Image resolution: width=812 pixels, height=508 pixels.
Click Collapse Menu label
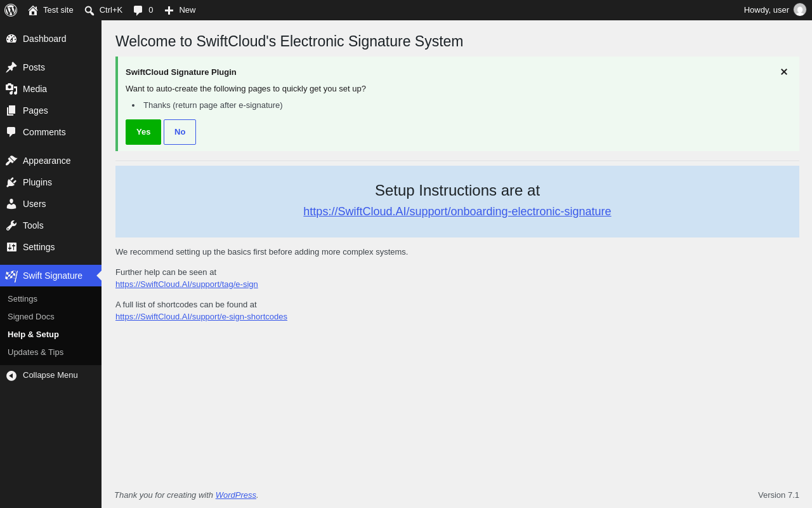tap(50, 375)
